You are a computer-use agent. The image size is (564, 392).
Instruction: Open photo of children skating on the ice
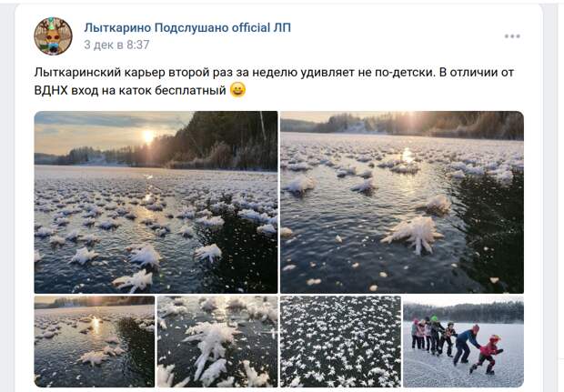pyautogui.click(x=464, y=342)
